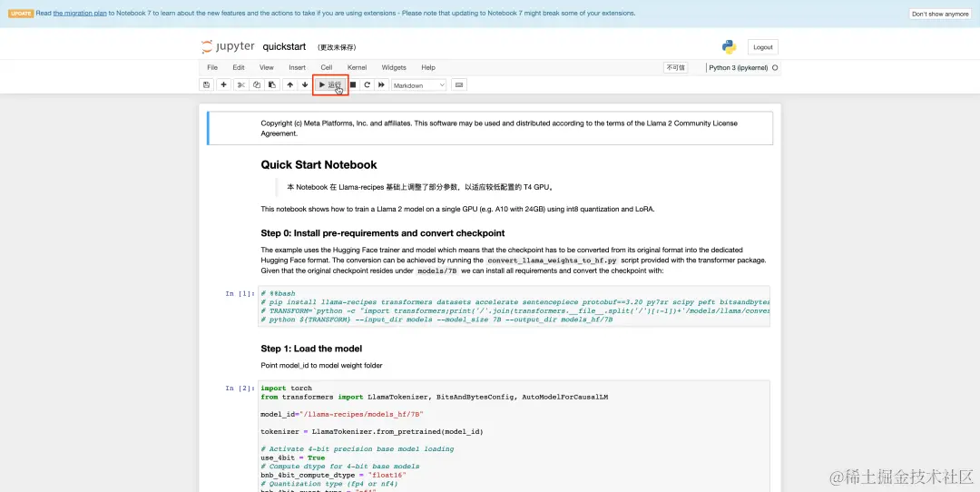This screenshot has height=492, width=980.
Task: Click the In [2]: prompt
Action: (240, 389)
